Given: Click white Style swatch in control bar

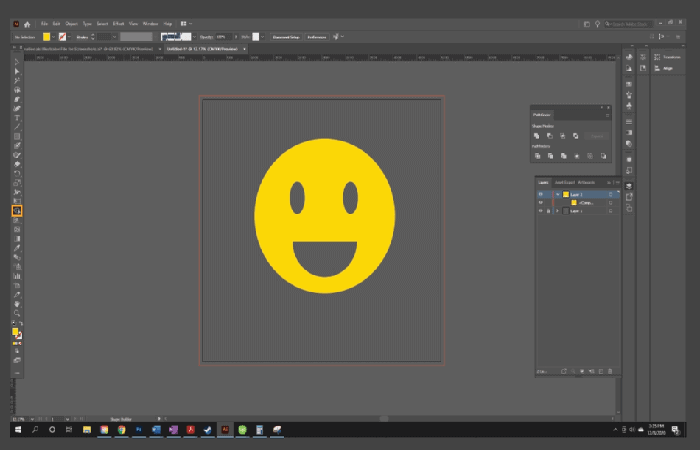Looking at the screenshot, I should pos(256,37).
